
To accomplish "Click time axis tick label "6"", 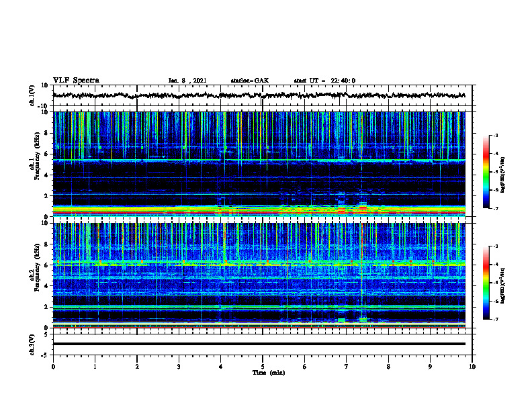I will tap(304, 367).
